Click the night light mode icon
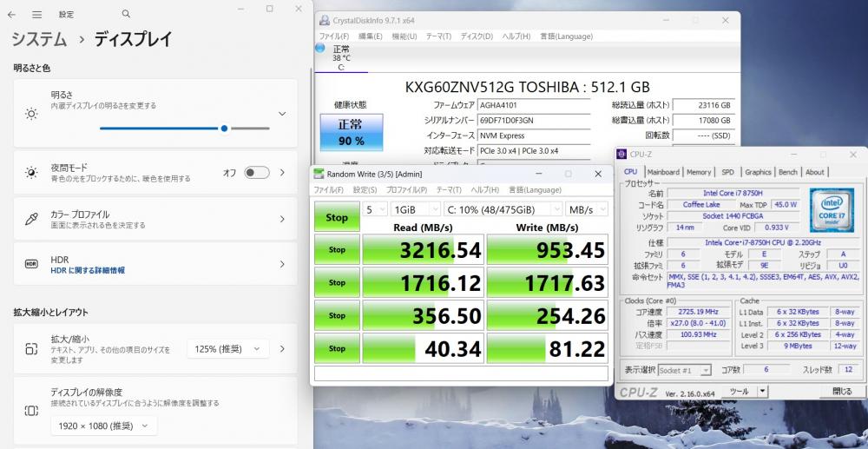Viewport: 868px width, 449px height. click(31, 173)
